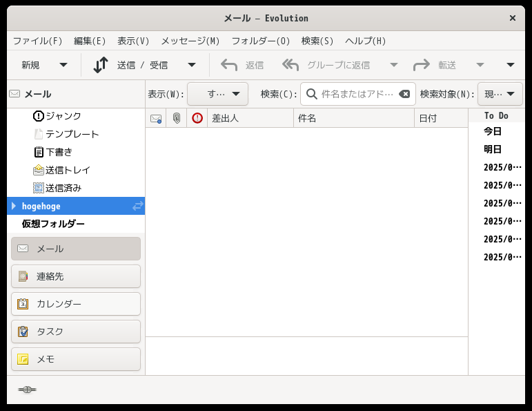Click the magnifier icon in the search field
This screenshot has width=532, height=411.
coord(311,94)
